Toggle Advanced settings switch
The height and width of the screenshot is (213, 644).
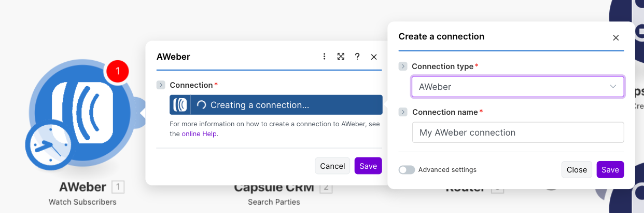(407, 170)
